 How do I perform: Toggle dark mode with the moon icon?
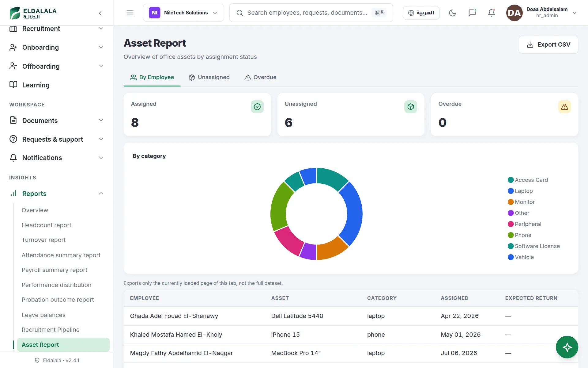point(452,13)
